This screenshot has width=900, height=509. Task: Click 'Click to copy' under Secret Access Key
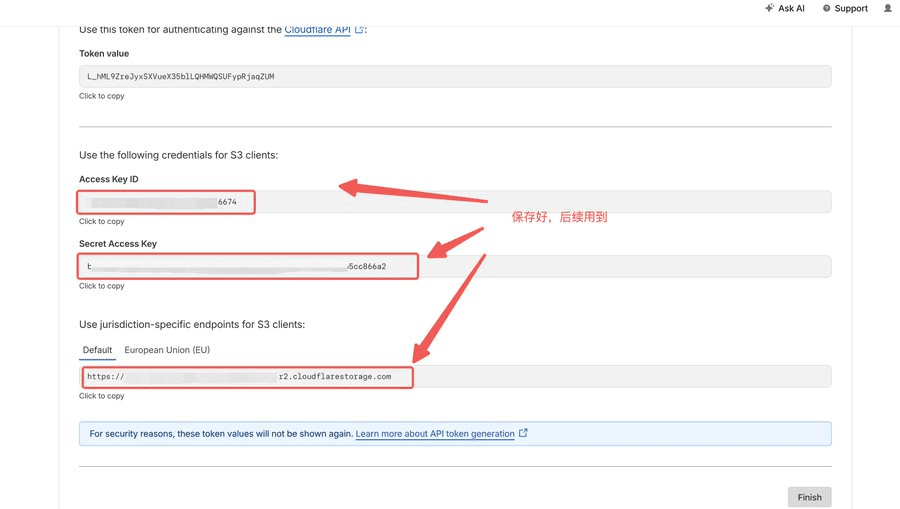point(102,286)
